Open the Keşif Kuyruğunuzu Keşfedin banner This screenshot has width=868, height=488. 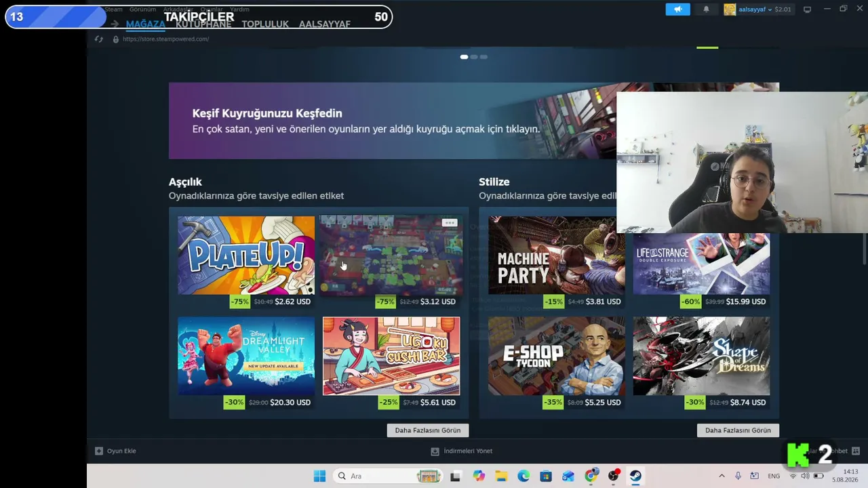click(393, 121)
